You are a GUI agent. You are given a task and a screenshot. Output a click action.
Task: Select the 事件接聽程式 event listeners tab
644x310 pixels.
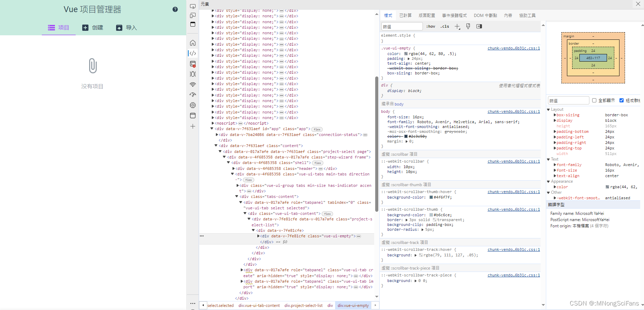(x=454, y=15)
